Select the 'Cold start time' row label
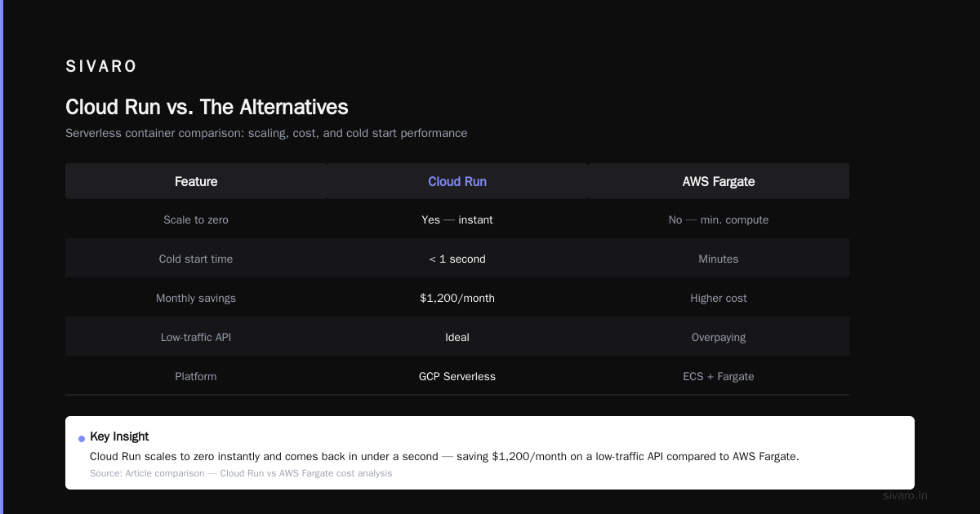980x514 pixels. click(x=196, y=259)
